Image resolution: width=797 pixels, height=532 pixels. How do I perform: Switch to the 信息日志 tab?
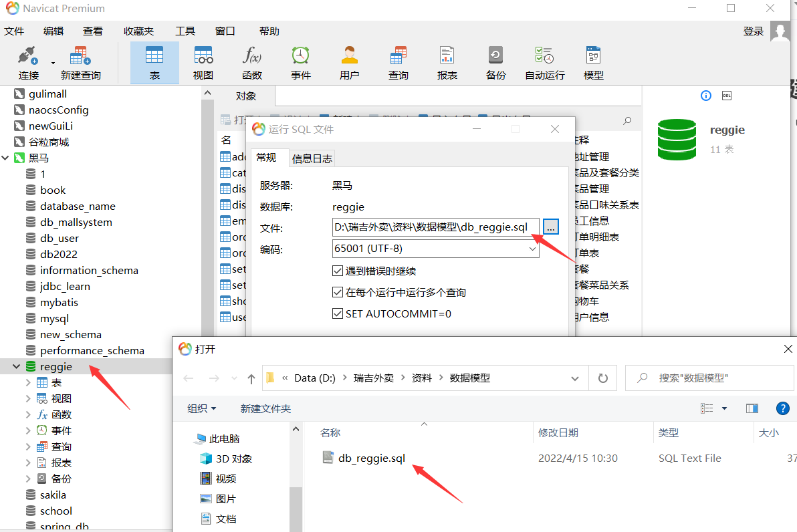click(312, 158)
